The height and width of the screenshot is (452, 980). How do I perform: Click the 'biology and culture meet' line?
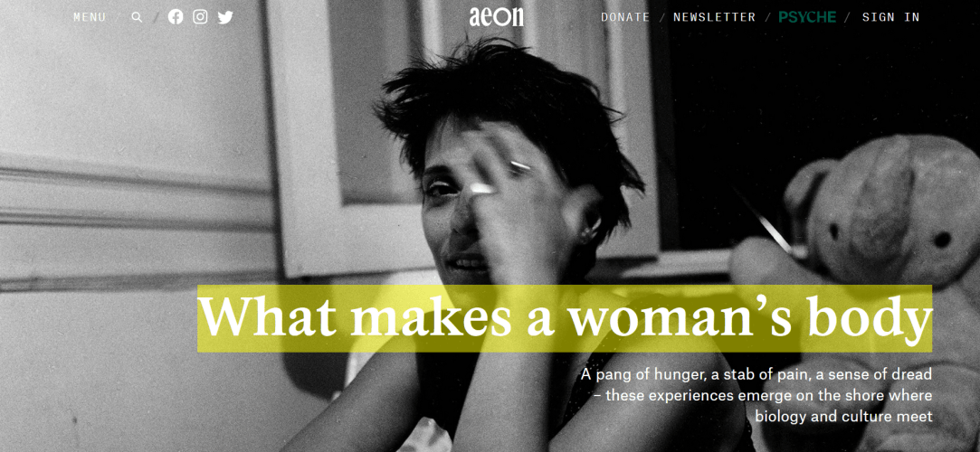tap(843, 416)
